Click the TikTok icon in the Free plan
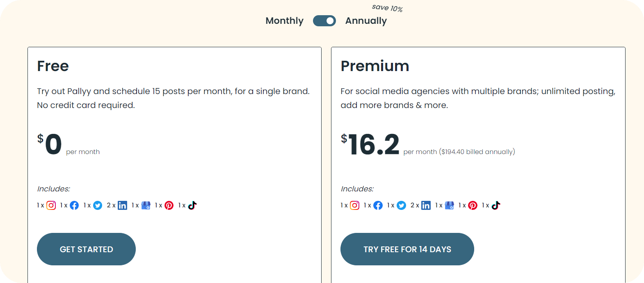 point(192,205)
